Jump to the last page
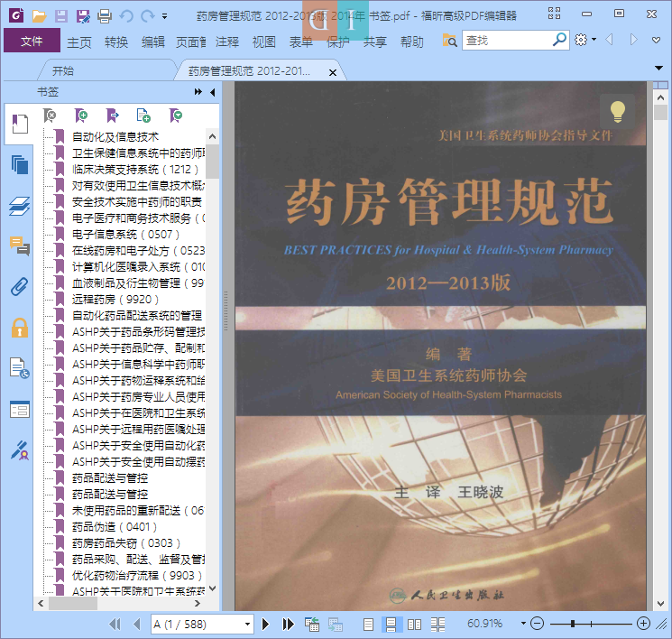The width and height of the screenshot is (672, 639). click(x=288, y=624)
